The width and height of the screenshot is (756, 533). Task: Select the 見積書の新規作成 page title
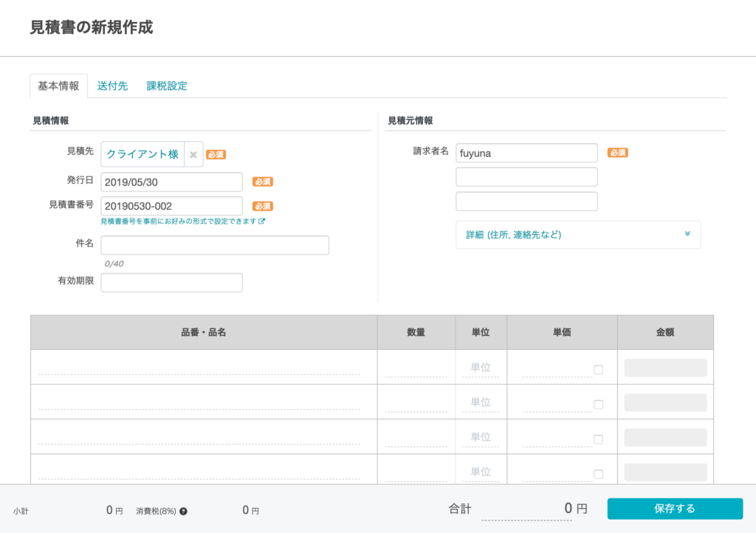[x=92, y=27]
